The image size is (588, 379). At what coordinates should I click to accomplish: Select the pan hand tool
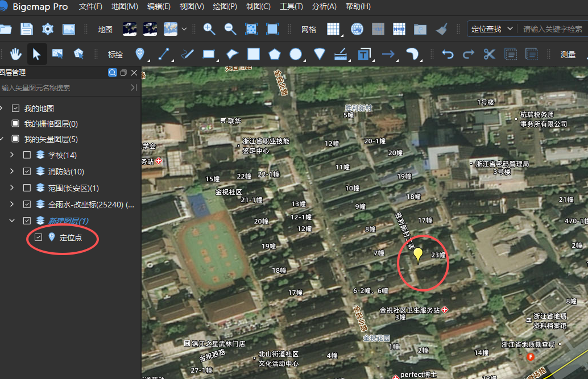click(16, 55)
